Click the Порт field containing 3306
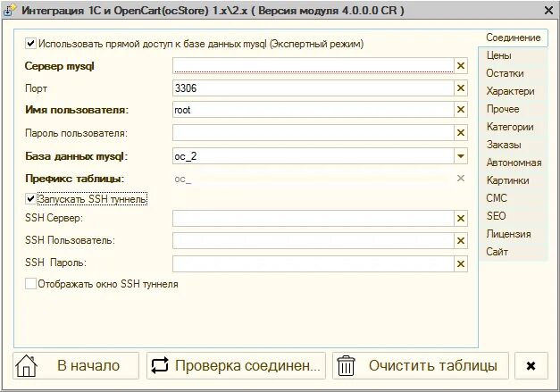Viewport: 560px width, 392px height. click(313, 88)
